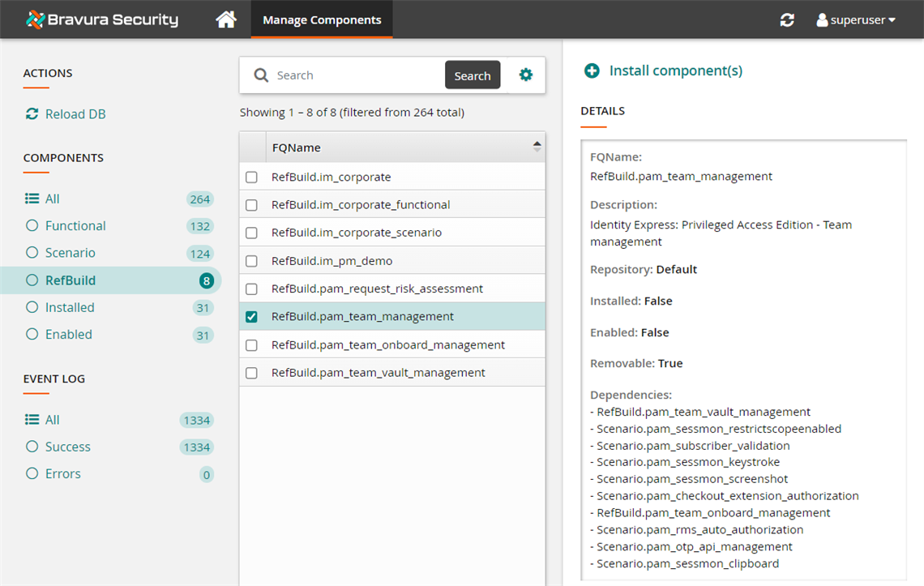Image resolution: width=924 pixels, height=586 pixels.
Task: Open search settings with the gear icon
Action: tap(525, 74)
